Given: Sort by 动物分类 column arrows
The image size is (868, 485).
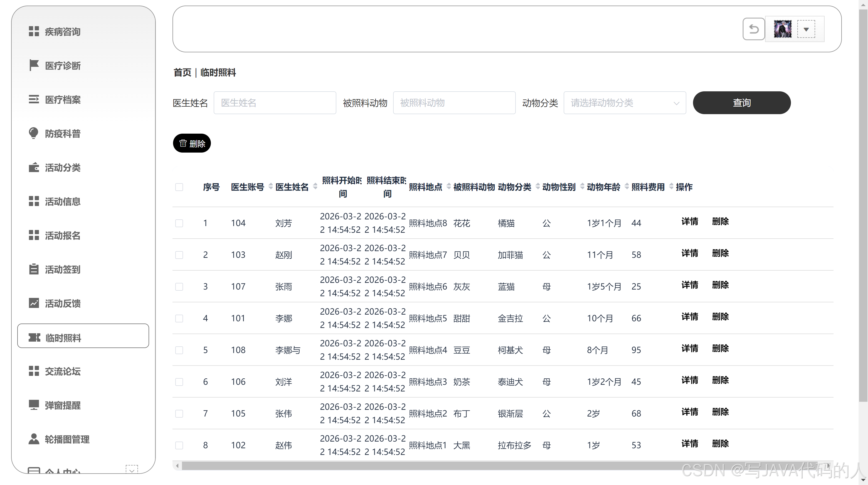Looking at the screenshot, I should click(x=537, y=187).
